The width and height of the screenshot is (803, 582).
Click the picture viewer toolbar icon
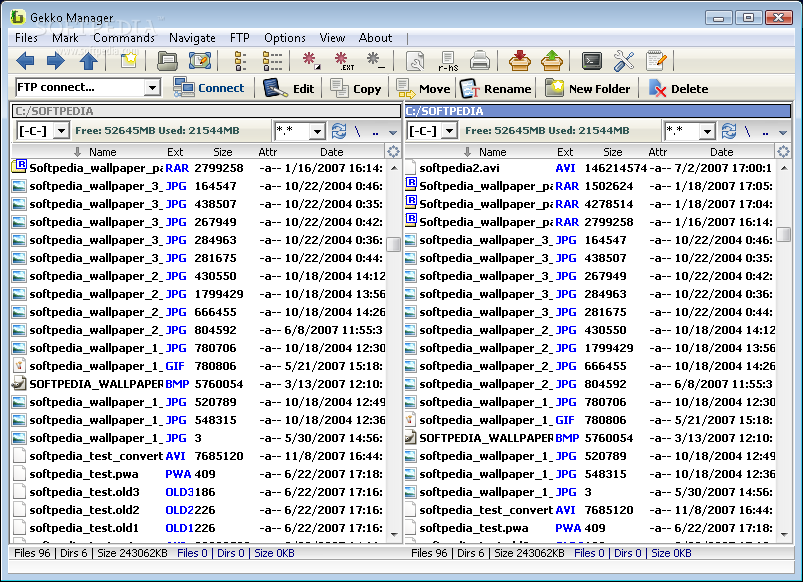click(x=200, y=61)
